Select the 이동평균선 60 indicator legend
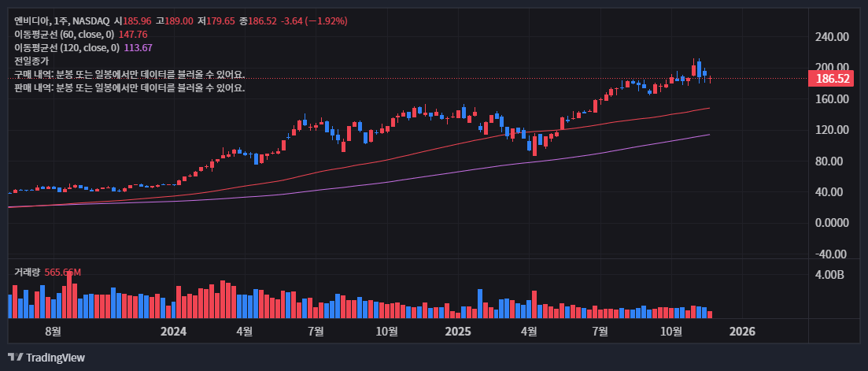This screenshot has height=371, width=868. [x=65, y=35]
